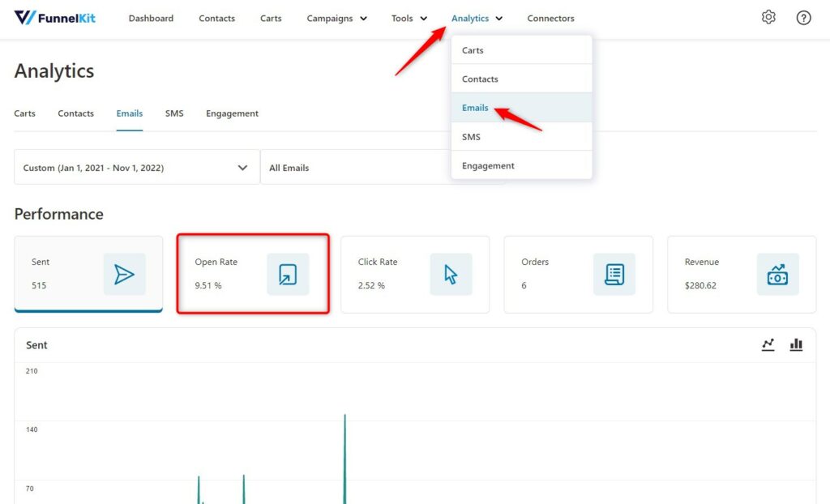Open Connectors in top navigation

click(x=550, y=18)
